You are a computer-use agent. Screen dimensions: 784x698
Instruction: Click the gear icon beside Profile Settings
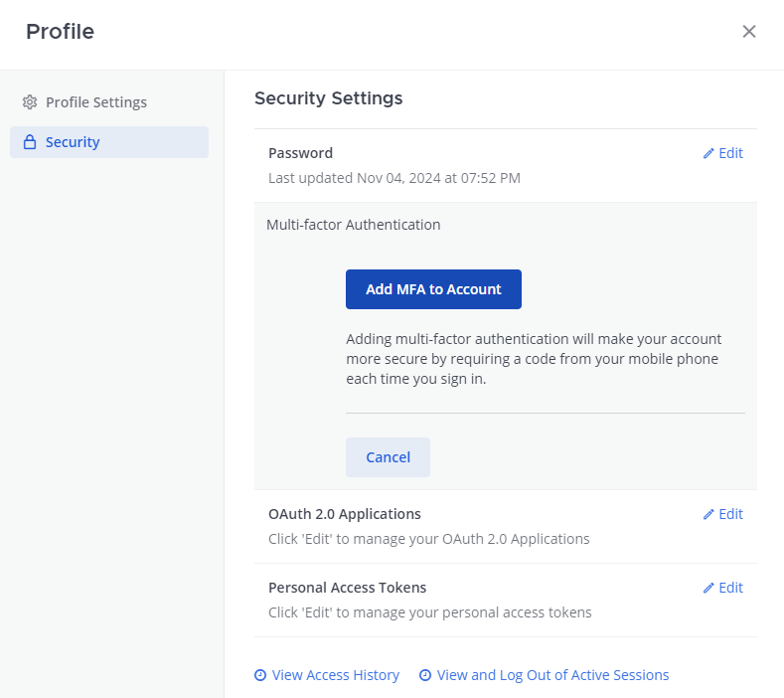pyautogui.click(x=30, y=102)
